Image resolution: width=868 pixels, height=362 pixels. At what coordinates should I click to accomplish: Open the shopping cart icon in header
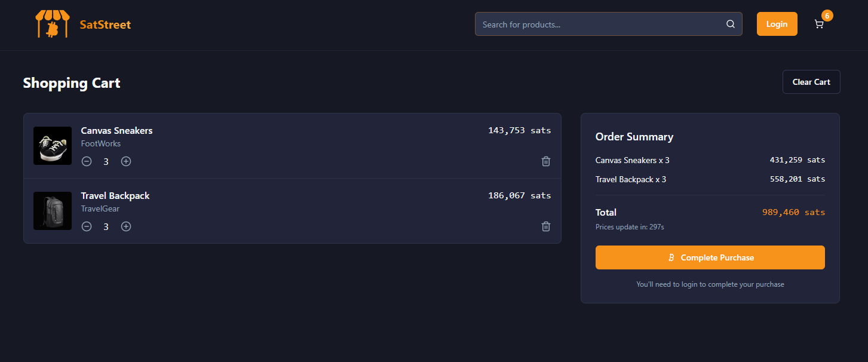tap(818, 24)
